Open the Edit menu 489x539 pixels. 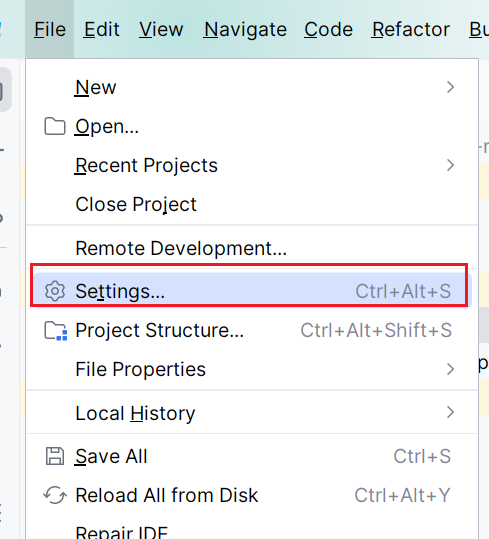coord(102,30)
